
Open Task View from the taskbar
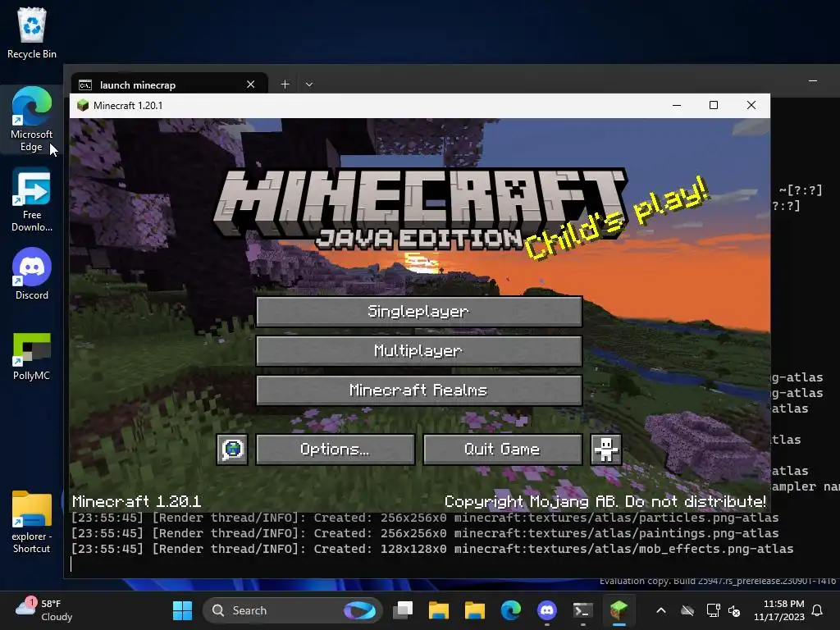pyautogui.click(x=403, y=610)
